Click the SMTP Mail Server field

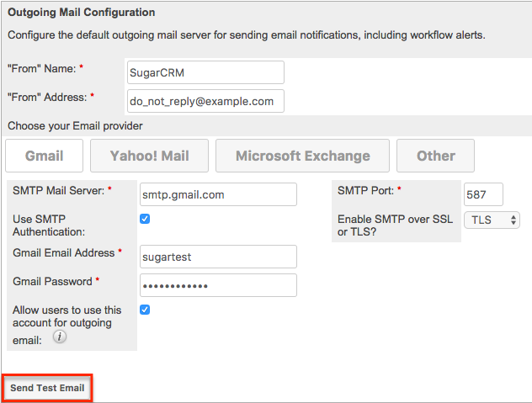218,194
